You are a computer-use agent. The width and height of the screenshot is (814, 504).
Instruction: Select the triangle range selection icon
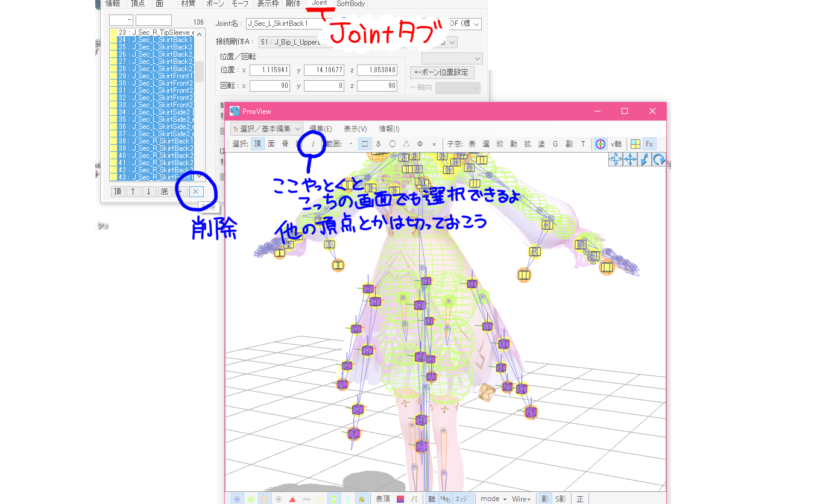click(406, 144)
